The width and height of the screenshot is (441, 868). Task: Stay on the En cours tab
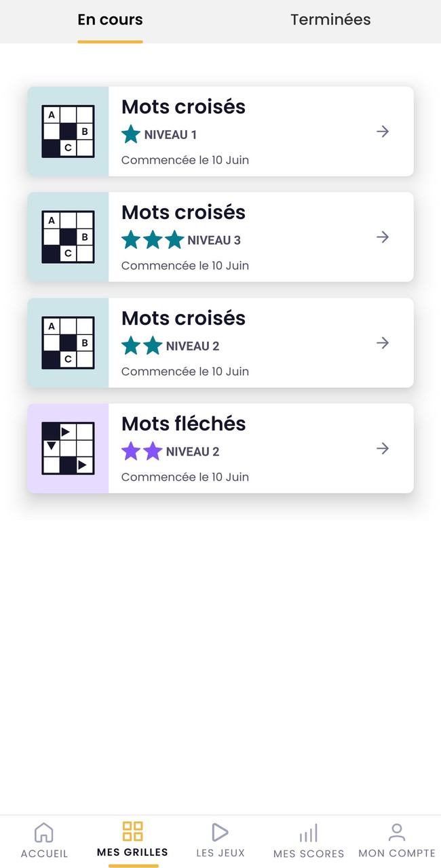click(x=110, y=20)
